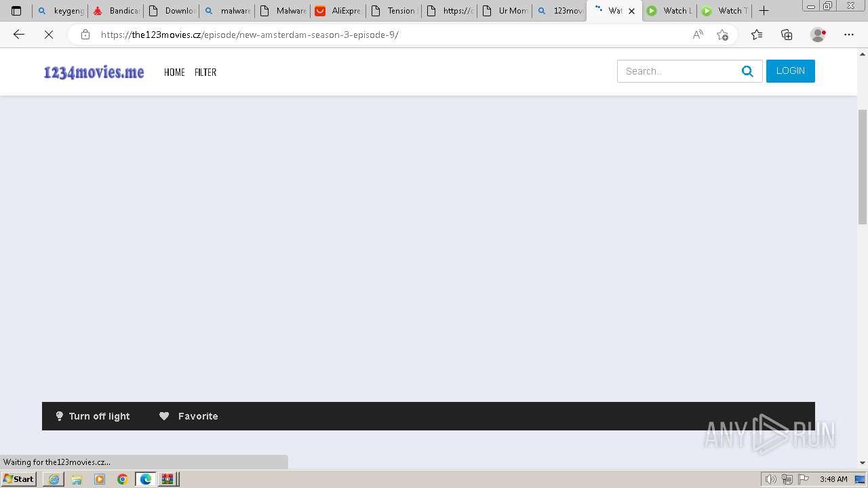Switch to the Tension tab
This screenshot has height=488, width=868.
[x=393, y=11]
